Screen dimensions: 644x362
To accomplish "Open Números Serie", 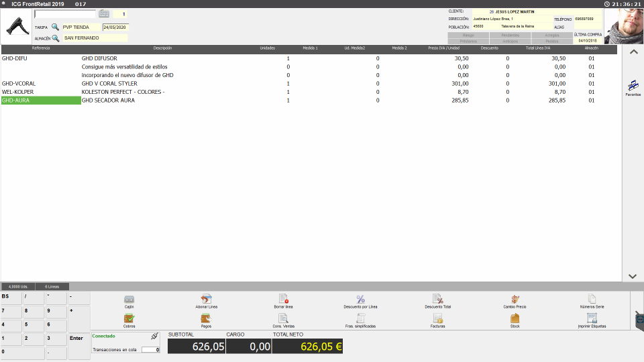I will click(592, 301).
